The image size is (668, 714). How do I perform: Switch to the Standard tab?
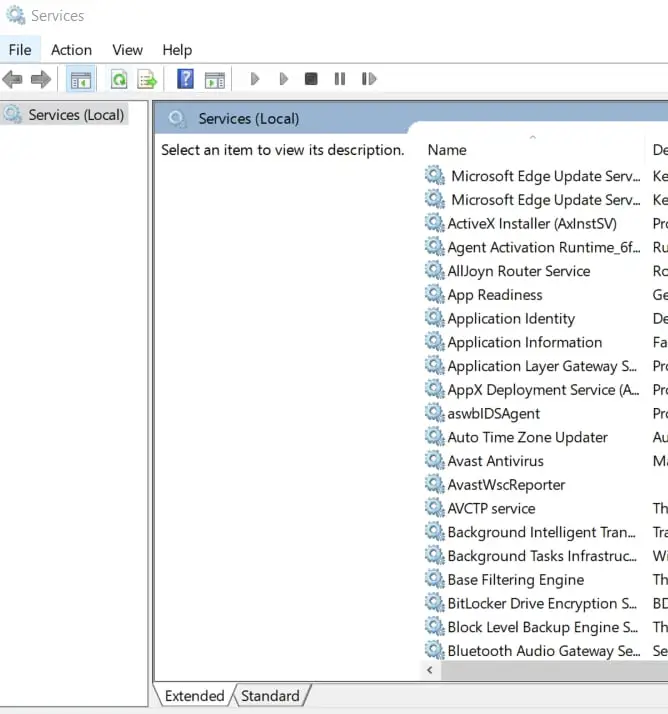[270, 695]
